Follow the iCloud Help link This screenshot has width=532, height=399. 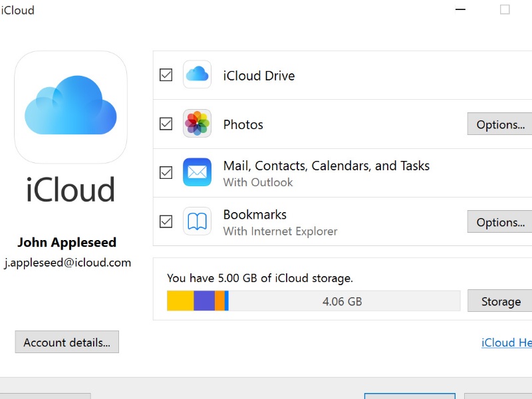507,342
